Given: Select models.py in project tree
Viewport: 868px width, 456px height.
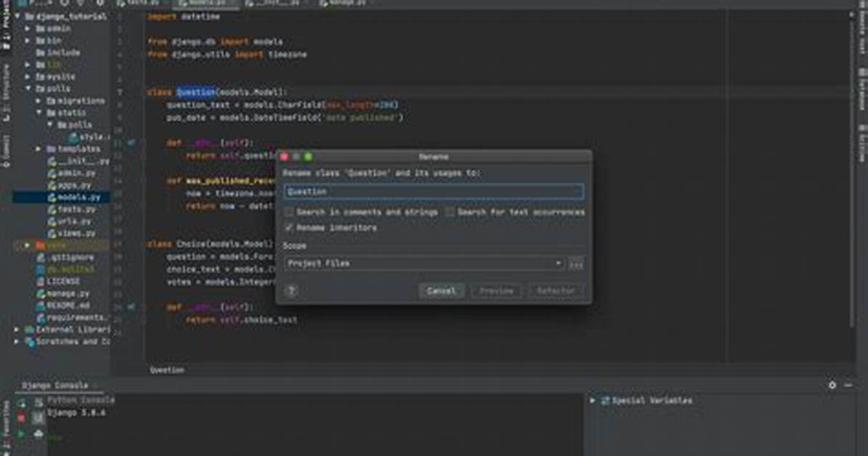Looking at the screenshot, I should coord(73,198).
